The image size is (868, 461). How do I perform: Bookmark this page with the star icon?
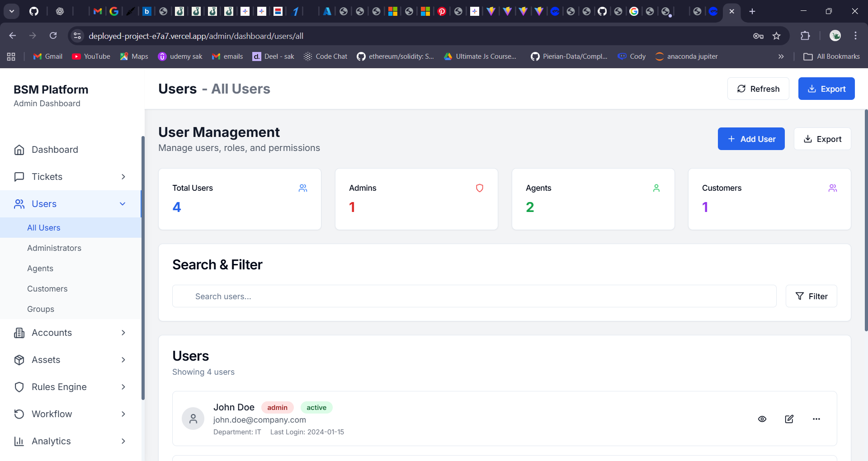777,36
